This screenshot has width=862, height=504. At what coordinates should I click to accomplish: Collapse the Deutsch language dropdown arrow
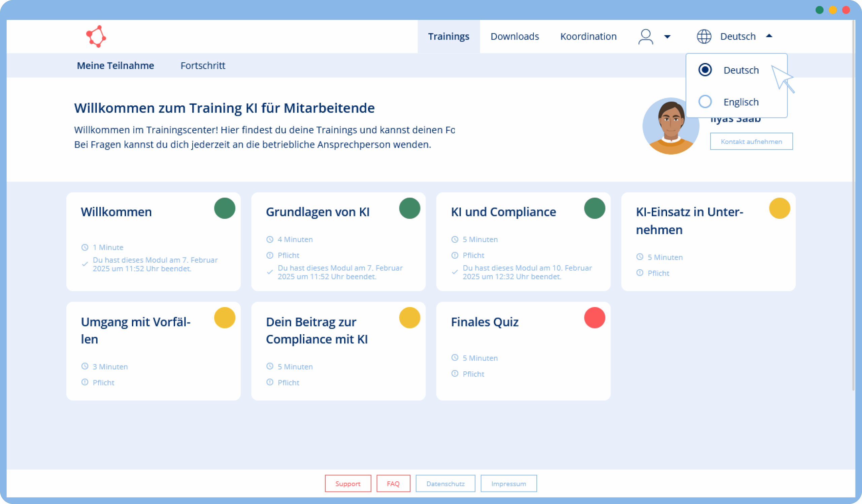point(769,36)
